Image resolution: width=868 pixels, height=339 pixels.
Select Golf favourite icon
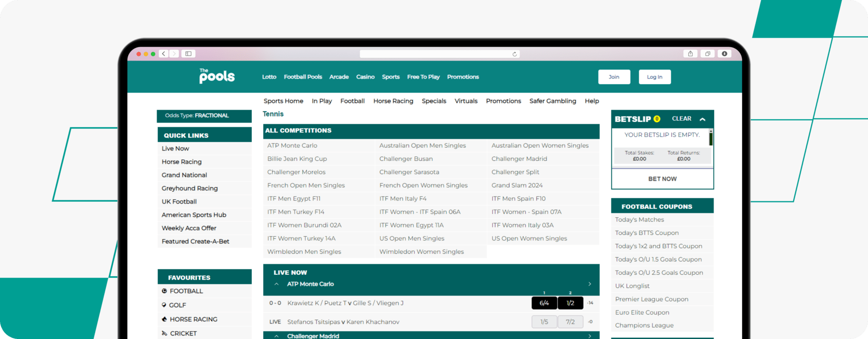[164, 305]
